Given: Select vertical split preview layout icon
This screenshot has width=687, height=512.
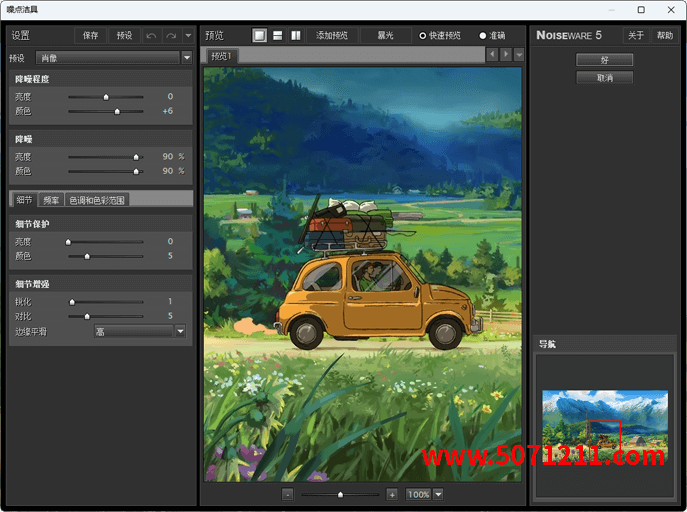Looking at the screenshot, I should (x=296, y=35).
